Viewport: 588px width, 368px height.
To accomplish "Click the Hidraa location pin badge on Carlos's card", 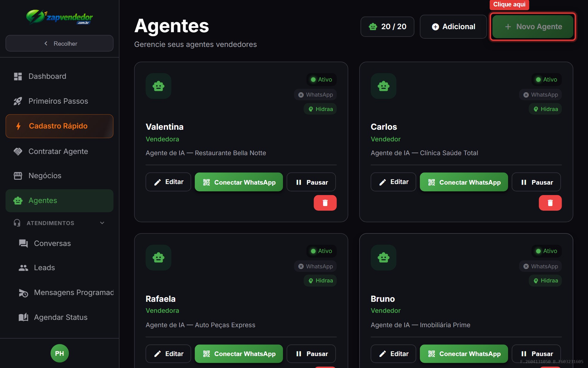I will 545,109.
